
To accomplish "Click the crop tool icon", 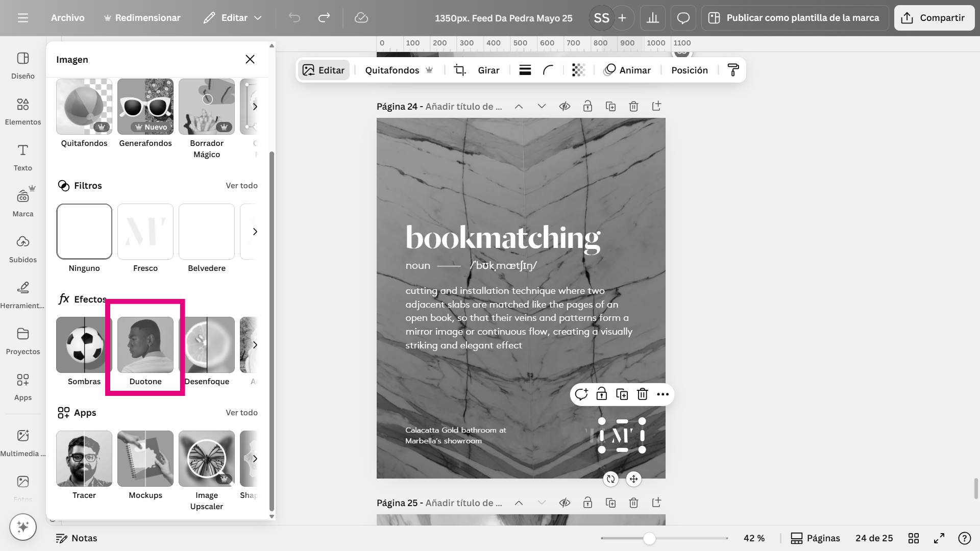I will [460, 70].
